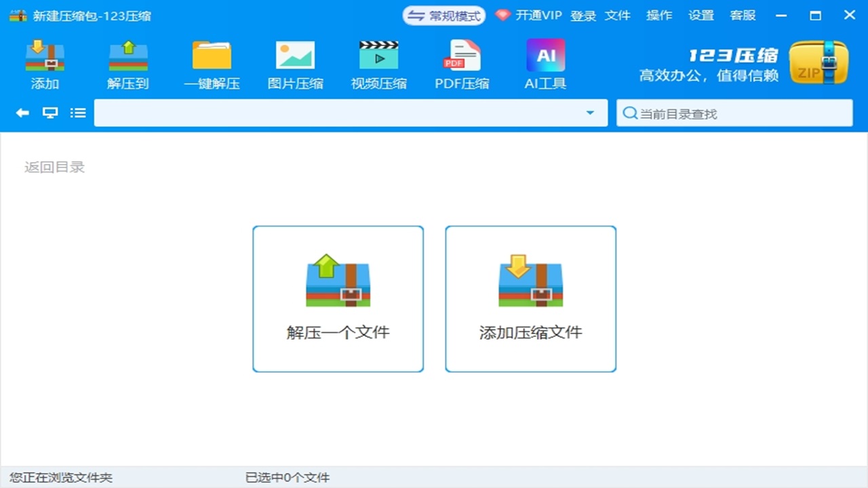The width and height of the screenshot is (868, 488).
Task: Click the 登录 (Login) link
Action: [x=583, y=15]
